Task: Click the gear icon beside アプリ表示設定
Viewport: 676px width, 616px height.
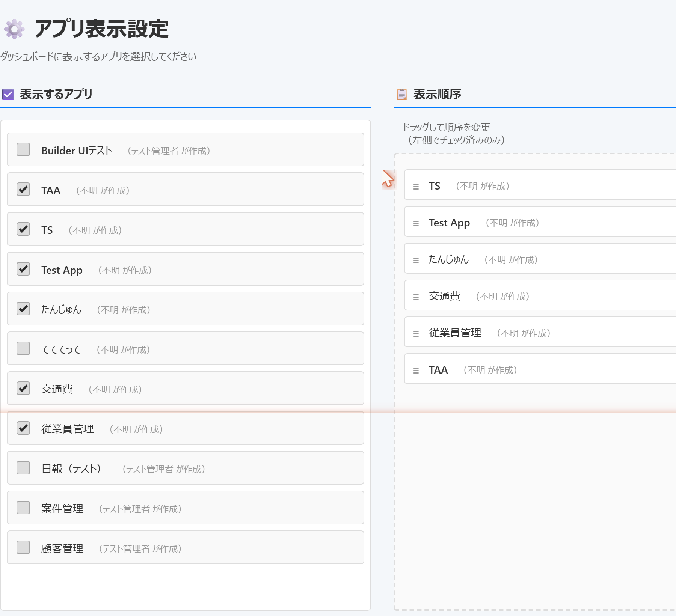Action: (x=14, y=29)
